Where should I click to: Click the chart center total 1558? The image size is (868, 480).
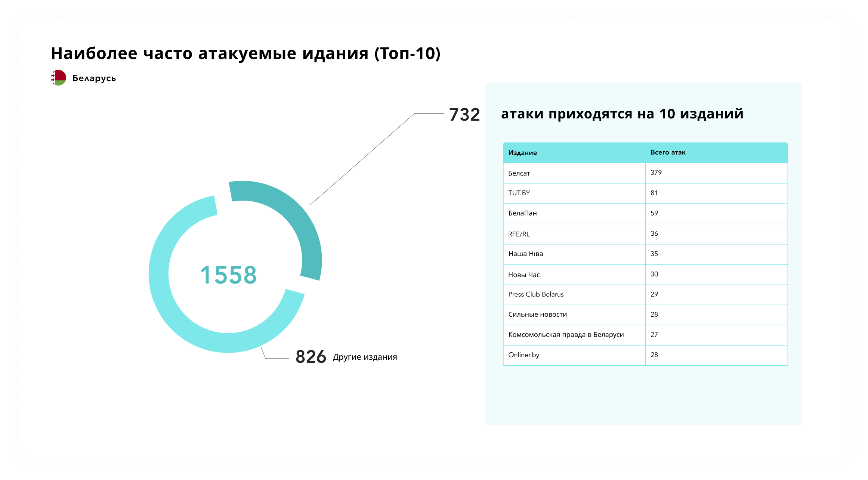tap(228, 275)
